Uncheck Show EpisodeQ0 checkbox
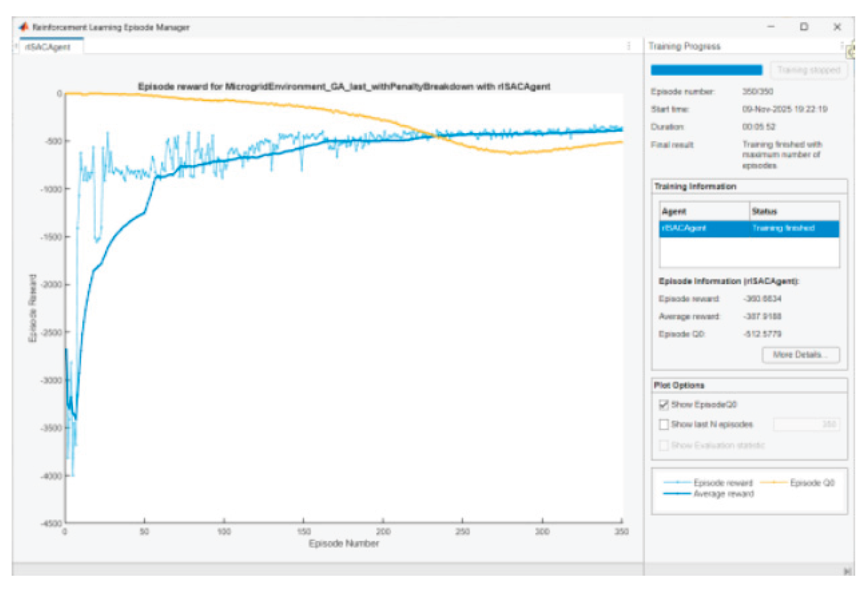 tap(664, 404)
